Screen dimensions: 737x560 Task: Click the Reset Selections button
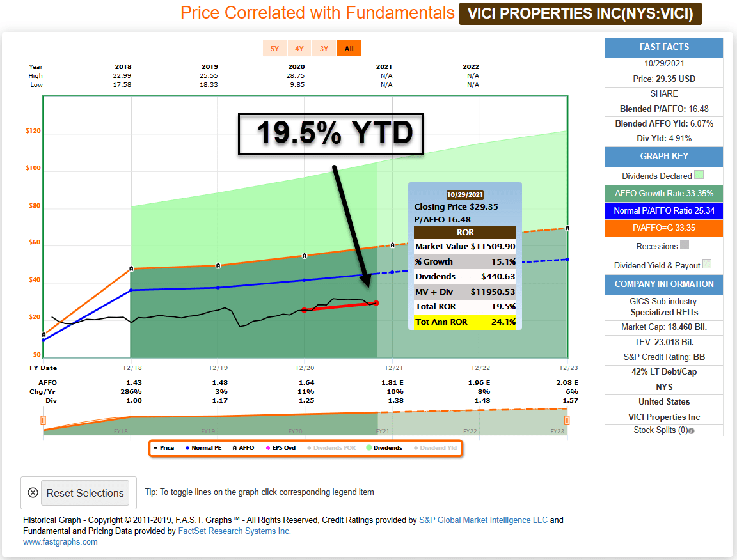pyautogui.click(x=85, y=493)
